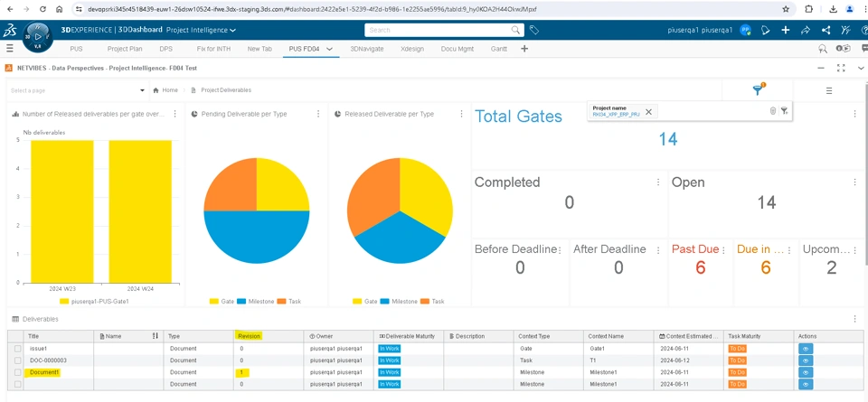The width and height of the screenshot is (868, 402).
Task: Open the tools icon beside the help icon
Action: click(x=846, y=30)
